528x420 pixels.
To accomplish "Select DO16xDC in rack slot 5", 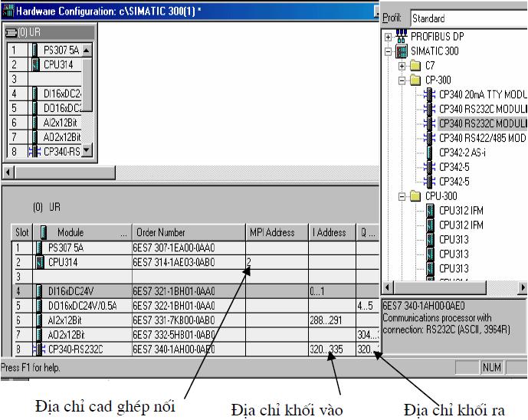I will point(62,108).
